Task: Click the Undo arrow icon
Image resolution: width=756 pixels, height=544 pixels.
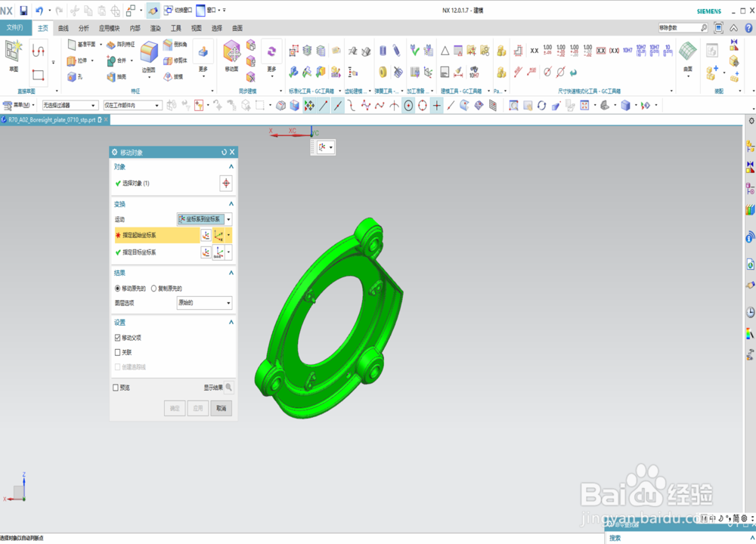Action: pos(39,10)
